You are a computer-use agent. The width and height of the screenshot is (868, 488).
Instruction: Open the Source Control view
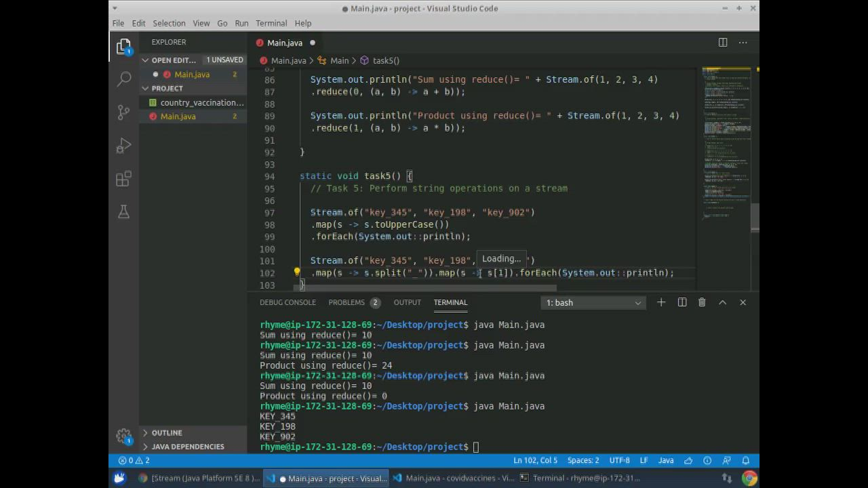point(123,113)
